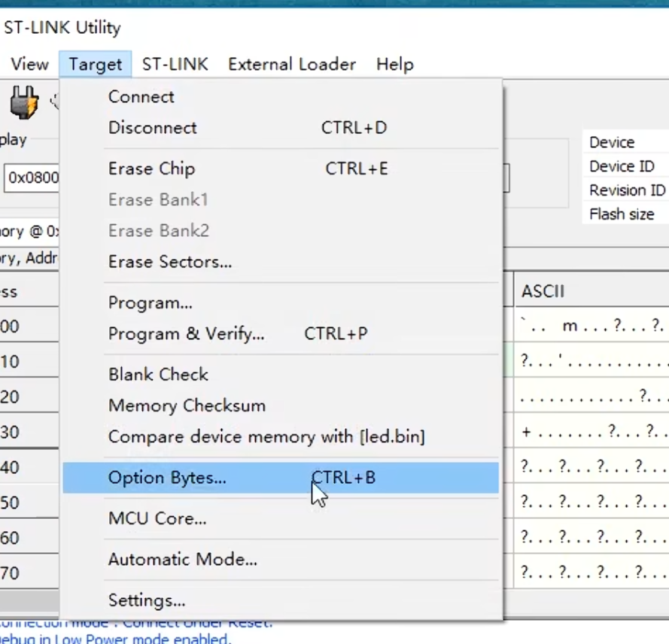Screen dimensions: 669x644
Task: Select Erase Bank2 menu entry
Action: 280,231
